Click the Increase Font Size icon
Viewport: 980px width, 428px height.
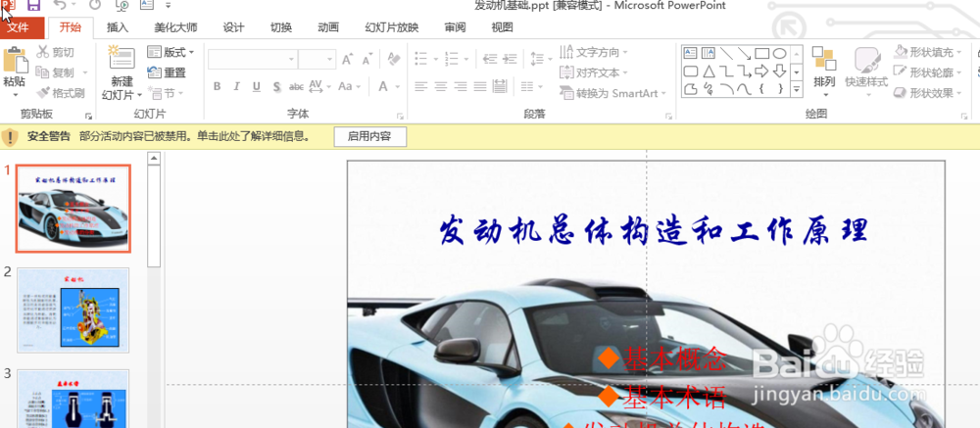[348, 60]
